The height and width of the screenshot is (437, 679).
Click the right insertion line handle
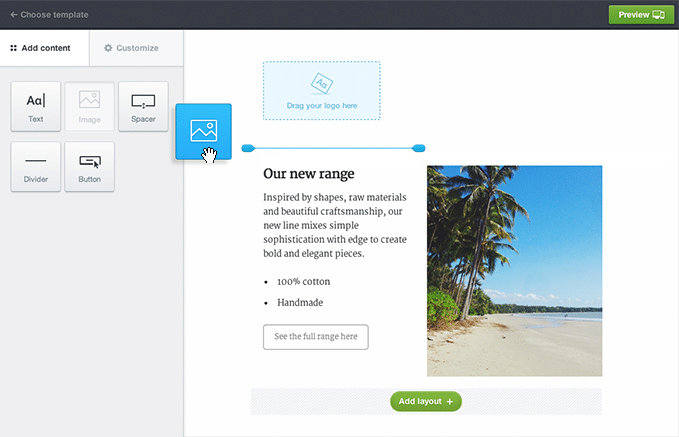(x=419, y=148)
